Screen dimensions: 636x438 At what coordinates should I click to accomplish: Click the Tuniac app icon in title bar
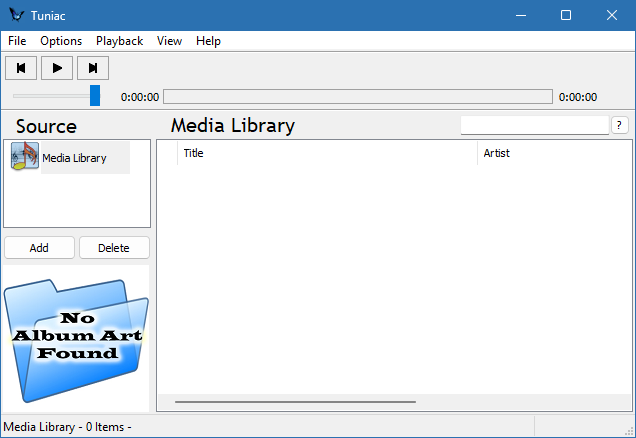pyautogui.click(x=15, y=15)
